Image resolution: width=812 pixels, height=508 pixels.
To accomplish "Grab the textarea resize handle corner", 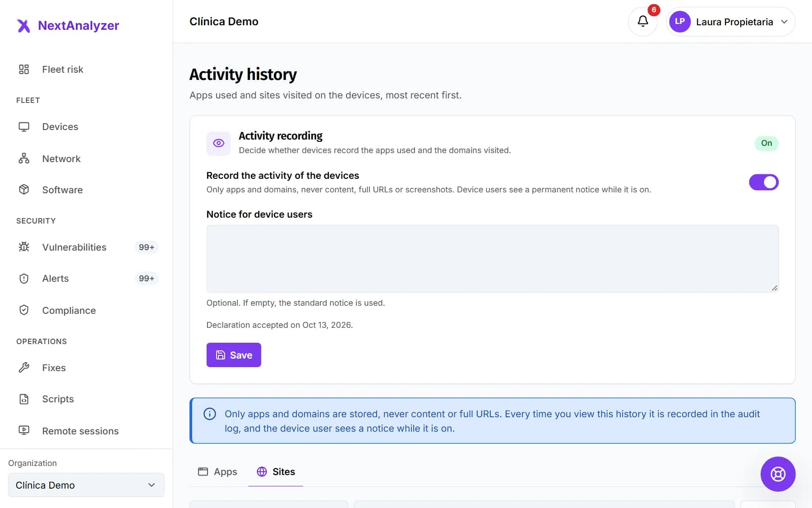I will pos(774,288).
